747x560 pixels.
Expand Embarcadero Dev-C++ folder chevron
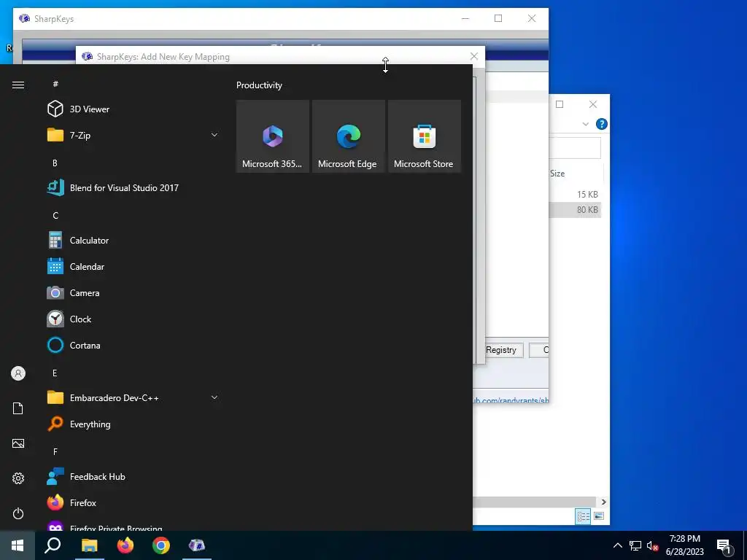coord(214,397)
